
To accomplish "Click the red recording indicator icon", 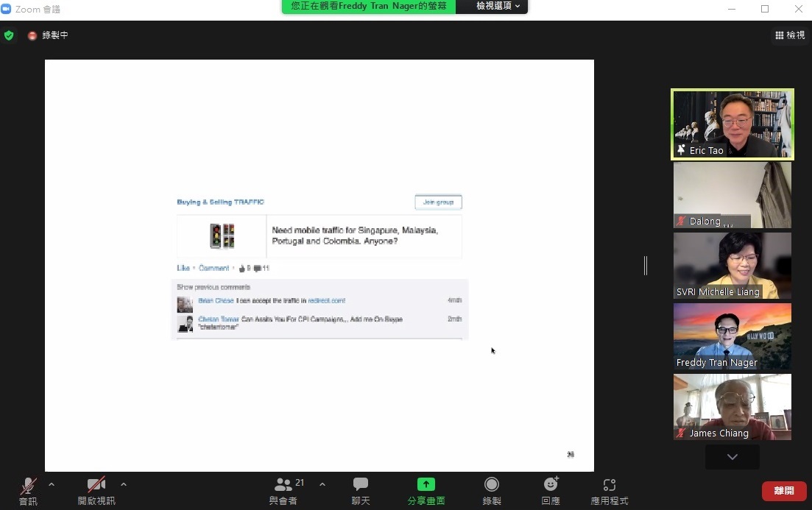I will click(x=32, y=35).
